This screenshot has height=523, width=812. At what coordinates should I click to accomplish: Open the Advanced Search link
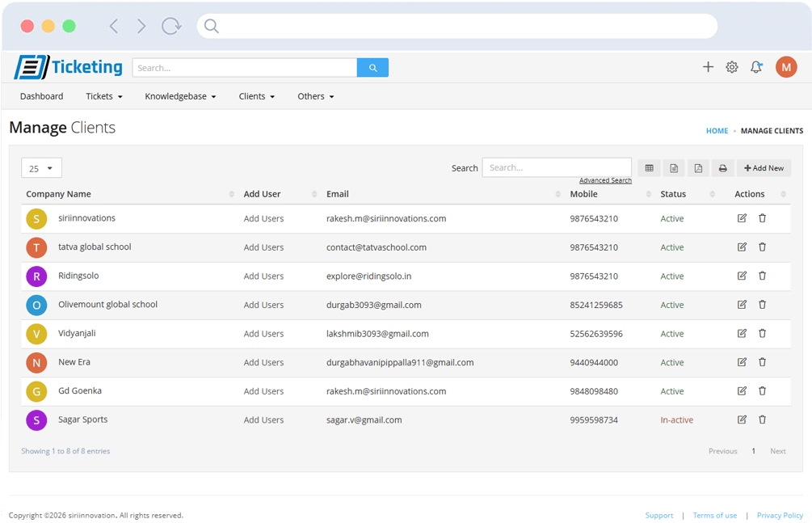(605, 180)
